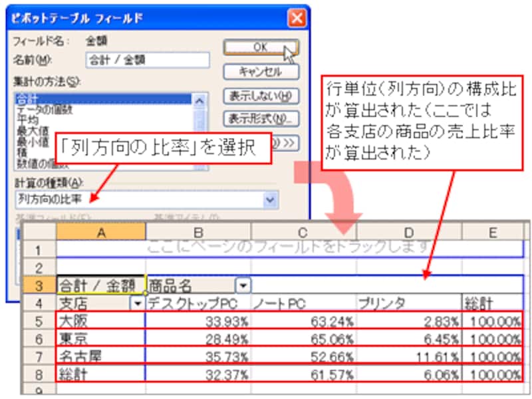The image size is (532, 399).
Task: Click the cell showing 32.37%
Action: click(x=198, y=374)
